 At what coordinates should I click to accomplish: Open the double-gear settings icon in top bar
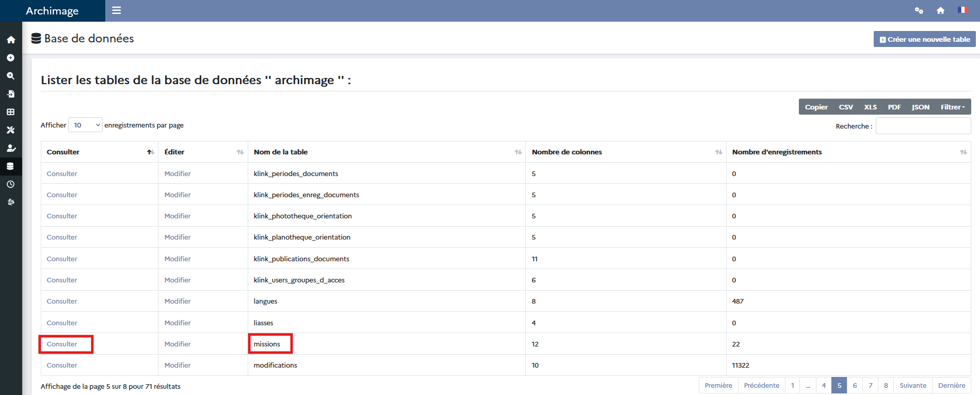point(919,10)
